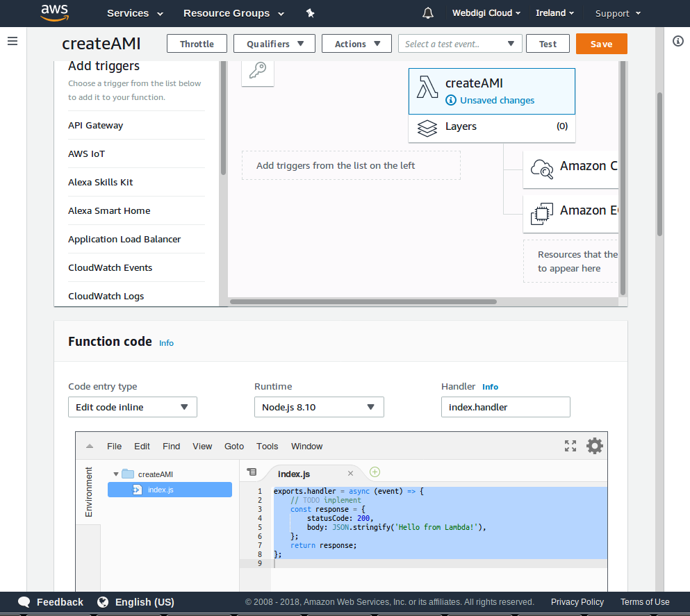
Task: Open Webdigi Cloud account menu
Action: (x=486, y=13)
